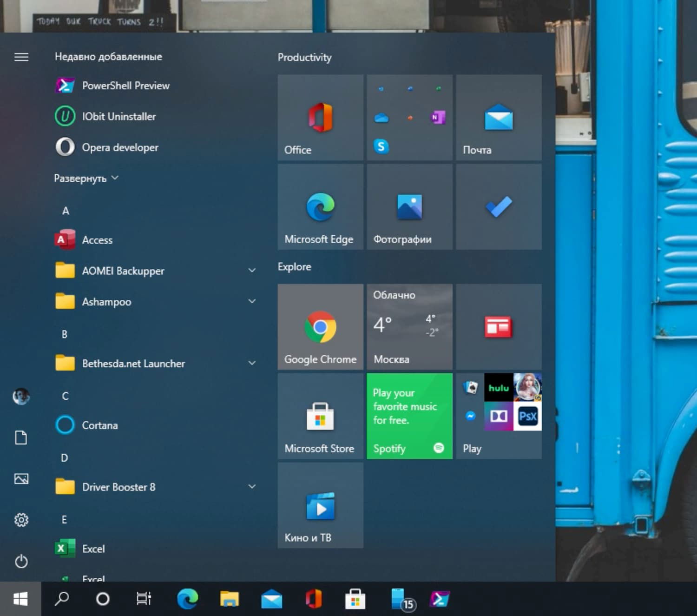Open IObit Uninstaller
697x616 pixels.
click(119, 116)
